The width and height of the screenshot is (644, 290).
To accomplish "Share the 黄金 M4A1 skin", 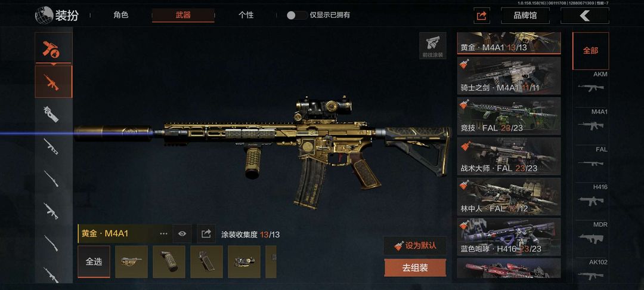I will coord(206,234).
